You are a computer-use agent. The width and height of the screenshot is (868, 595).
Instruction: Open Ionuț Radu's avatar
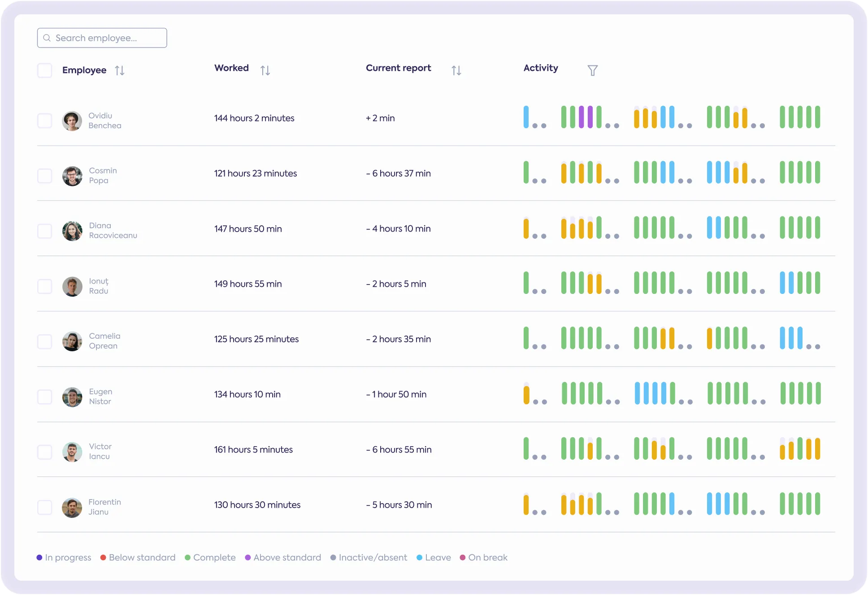pyautogui.click(x=72, y=286)
